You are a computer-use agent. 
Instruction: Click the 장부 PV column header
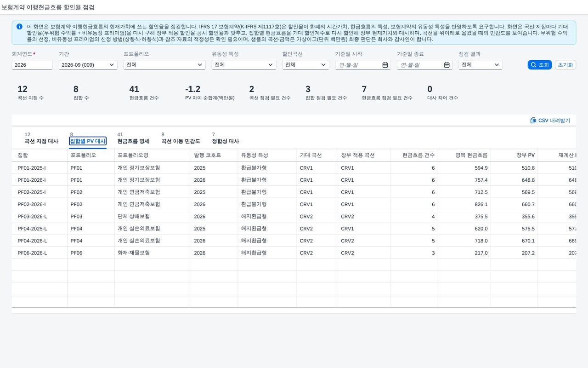click(514, 155)
